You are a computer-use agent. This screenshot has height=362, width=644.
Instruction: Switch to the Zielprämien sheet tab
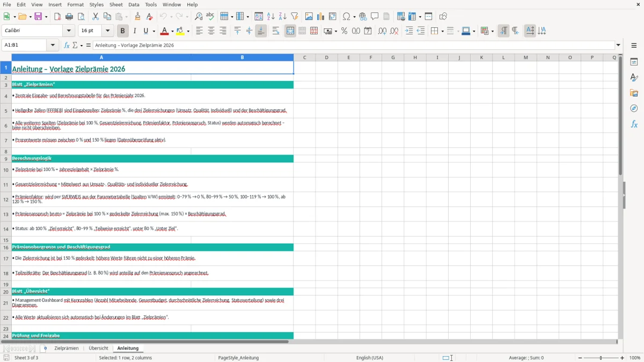click(67, 349)
